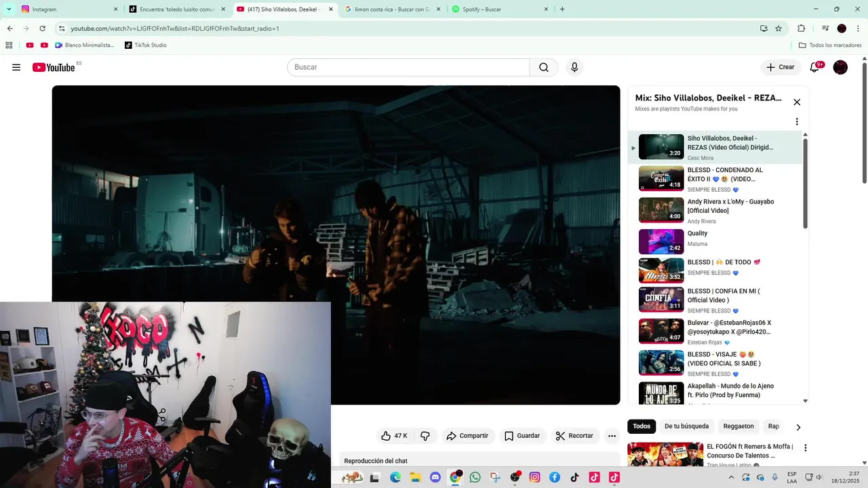
Task: Expand more filter chips with right arrow
Action: click(x=798, y=427)
